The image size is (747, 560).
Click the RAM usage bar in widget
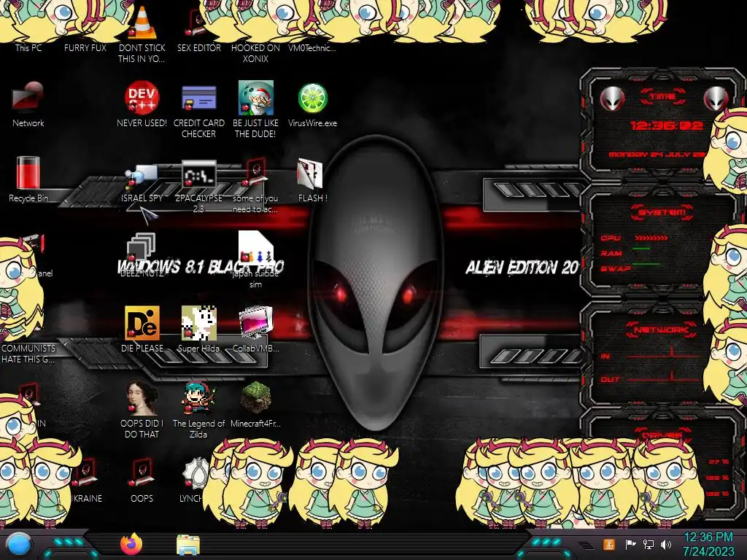tap(641, 249)
